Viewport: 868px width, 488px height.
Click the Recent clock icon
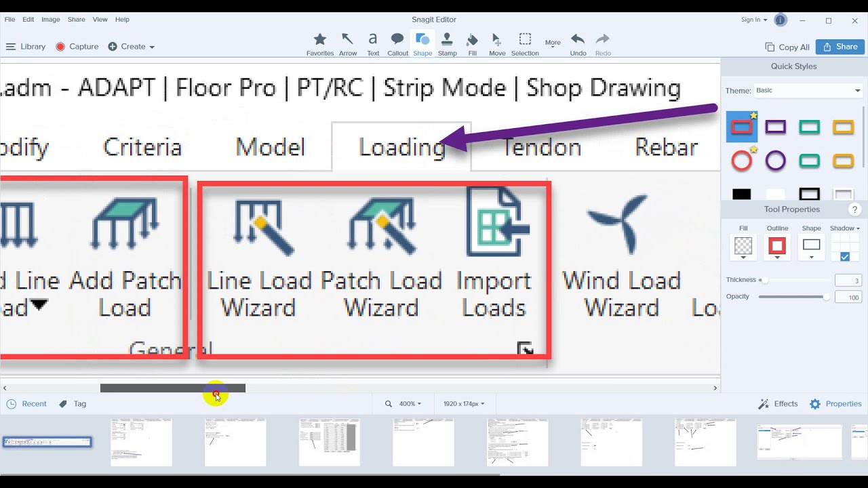[11, 404]
